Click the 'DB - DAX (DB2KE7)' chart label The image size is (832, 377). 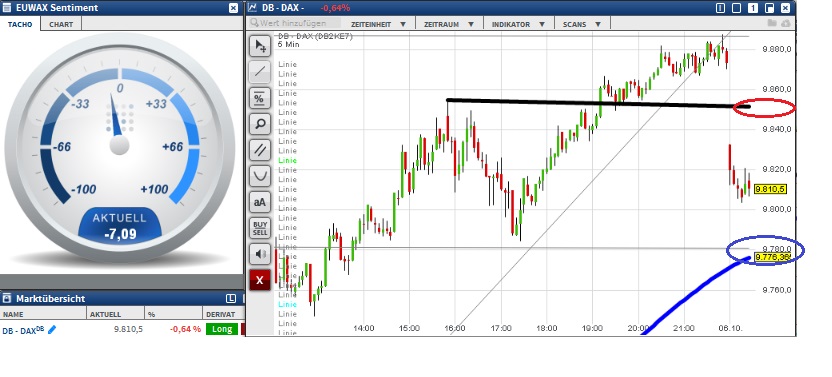(x=315, y=36)
